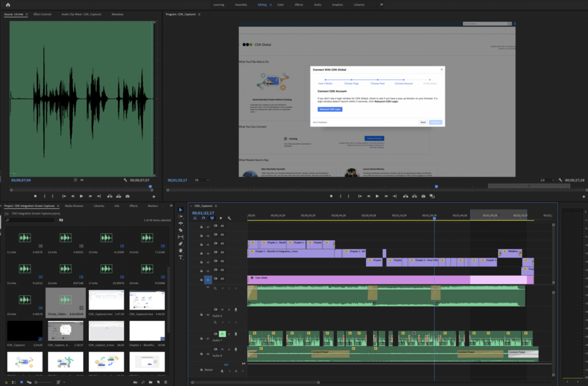Screen dimensions: 588x386
Task: Export frame from Program monitor
Action: 423,196
